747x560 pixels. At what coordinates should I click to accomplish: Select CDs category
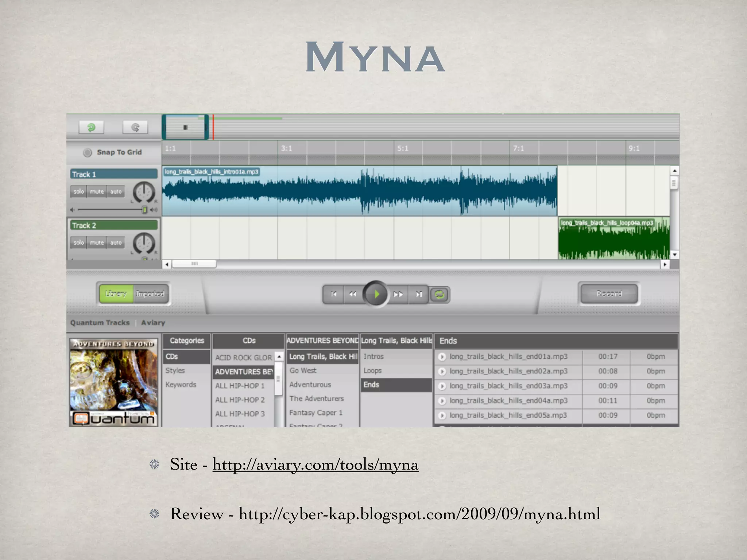pos(186,357)
